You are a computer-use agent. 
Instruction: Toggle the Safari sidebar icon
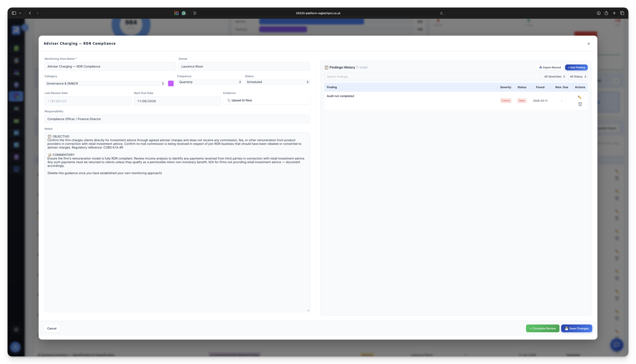[x=14, y=13]
